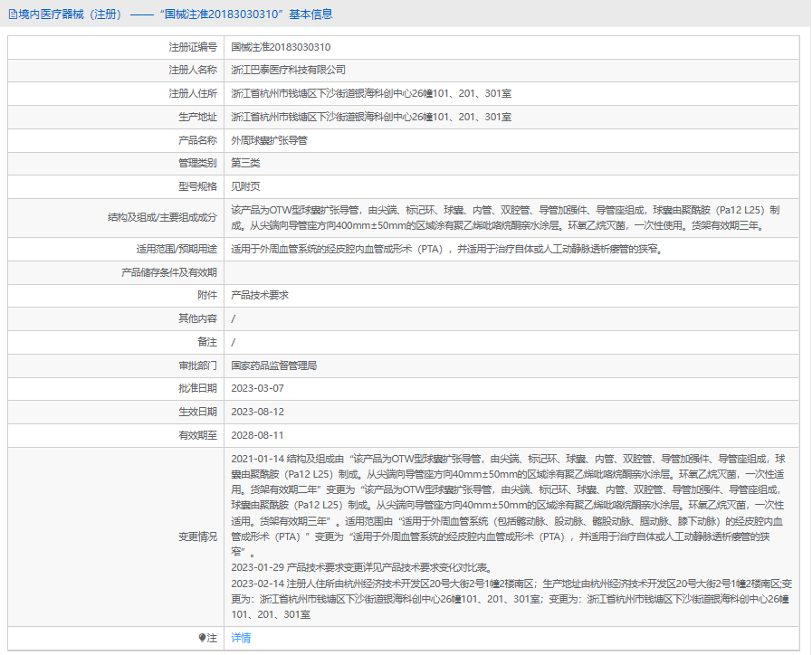Click change record dated 2023-02-14
This screenshot has width=812, height=655.
(511, 599)
